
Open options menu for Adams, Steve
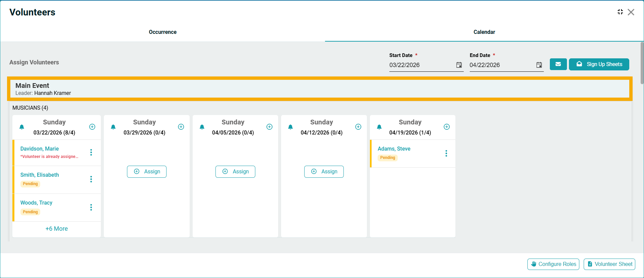click(x=446, y=154)
